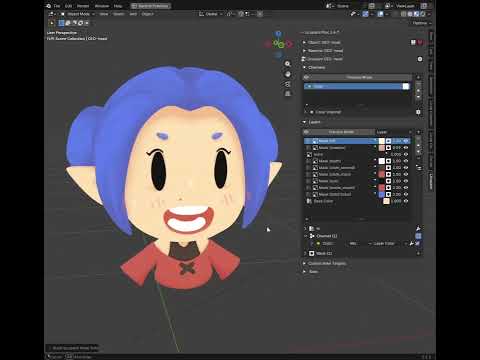Open the viewport Select menu
This screenshot has width=480, height=360.
[119, 14]
